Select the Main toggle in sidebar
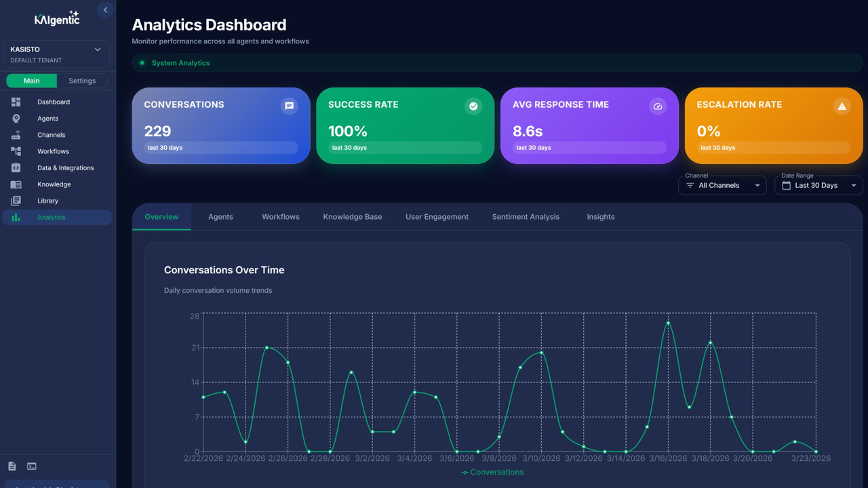The image size is (868, 488). [x=32, y=81]
